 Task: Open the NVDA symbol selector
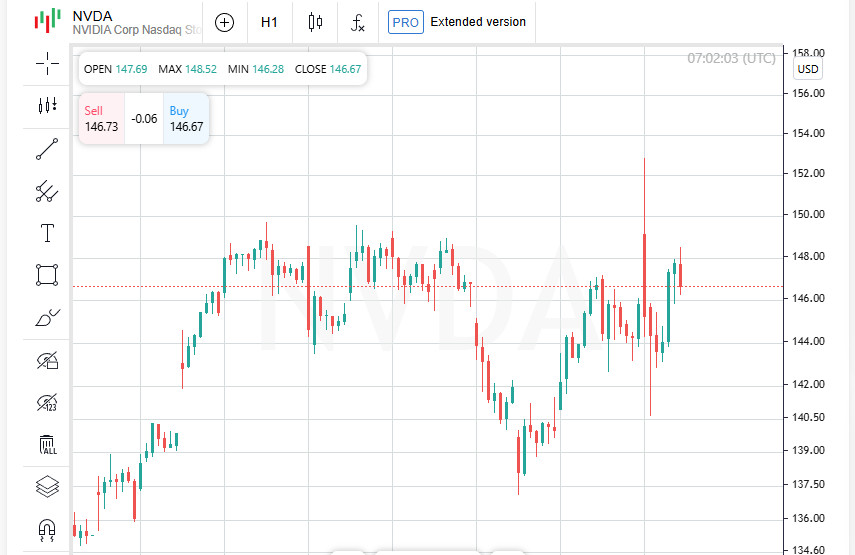pyautogui.click(x=120, y=22)
